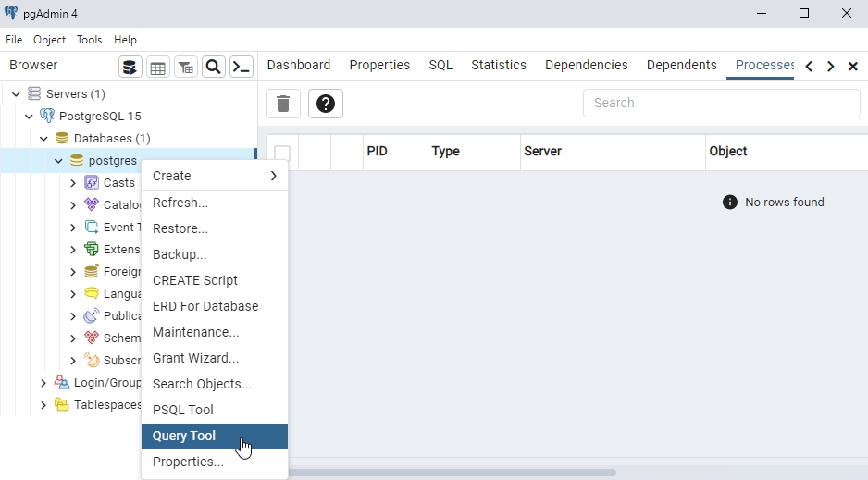The width and height of the screenshot is (868, 480).
Task: Click the Query Tool icon in Browser toolbar
Action: (x=130, y=67)
